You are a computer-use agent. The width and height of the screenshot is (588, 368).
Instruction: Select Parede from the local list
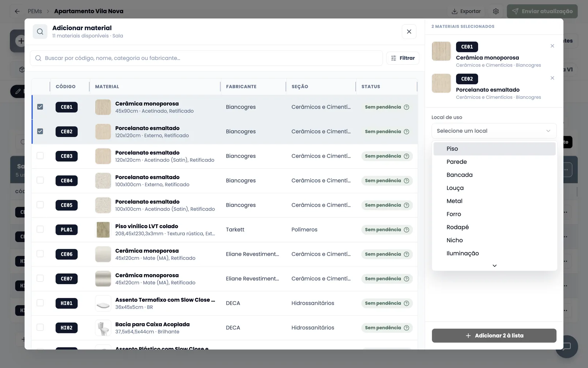(x=495, y=162)
